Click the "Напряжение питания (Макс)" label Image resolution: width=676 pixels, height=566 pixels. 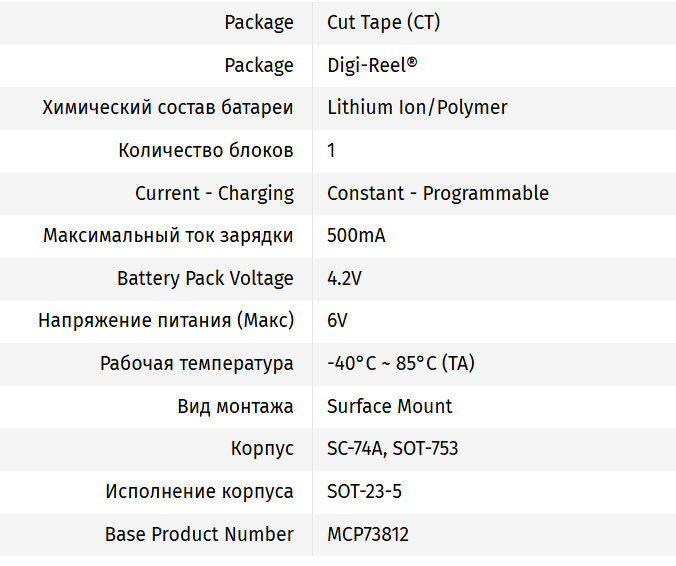click(166, 321)
